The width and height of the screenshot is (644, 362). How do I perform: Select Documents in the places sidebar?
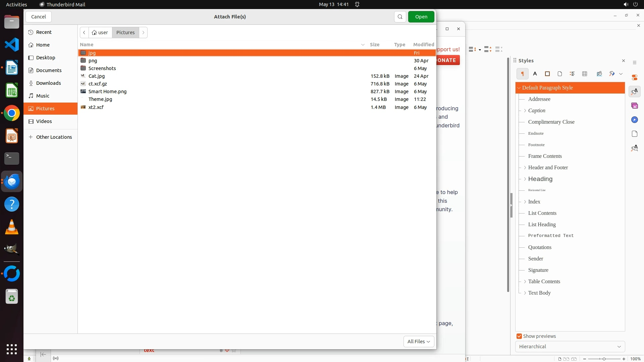pos(49,70)
